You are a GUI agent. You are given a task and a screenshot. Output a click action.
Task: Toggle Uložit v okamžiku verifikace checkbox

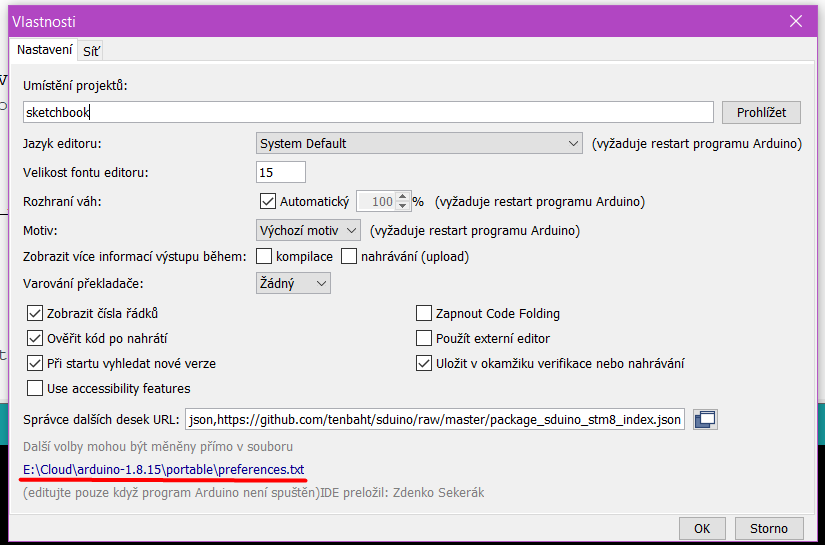[424, 363]
